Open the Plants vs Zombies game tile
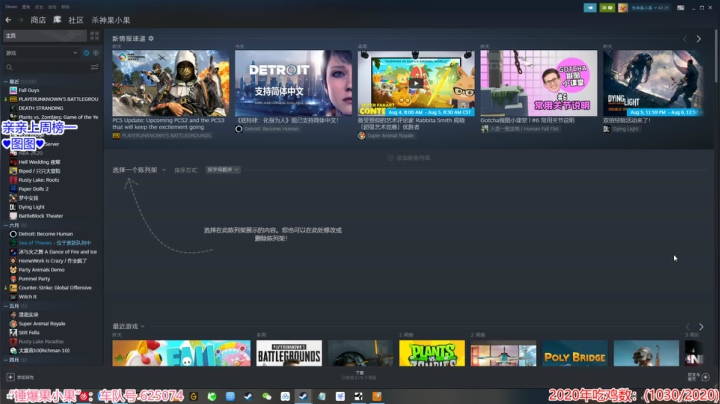The height and width of the screenshot is (404, 720). point(432,353)
